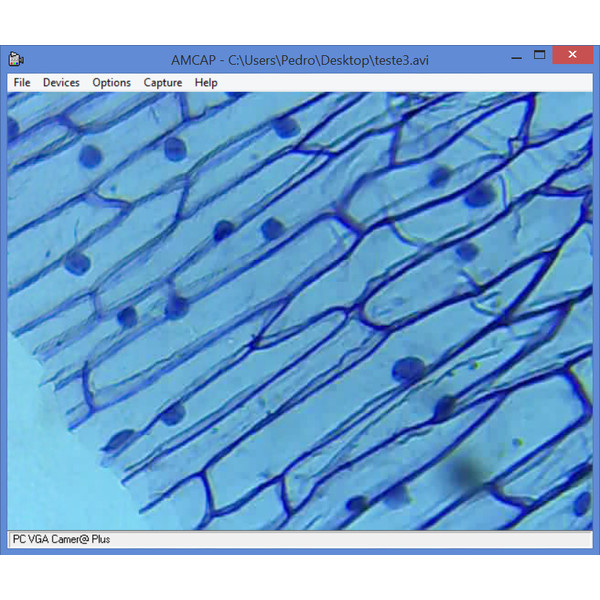Click blank menu bar space right of Help

click(400, 83)
